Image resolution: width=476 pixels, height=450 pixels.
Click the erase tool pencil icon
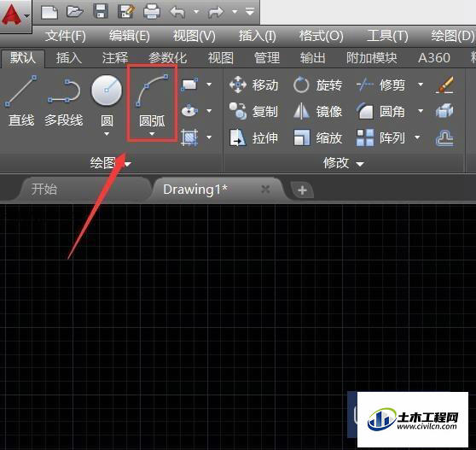point(444,85)
